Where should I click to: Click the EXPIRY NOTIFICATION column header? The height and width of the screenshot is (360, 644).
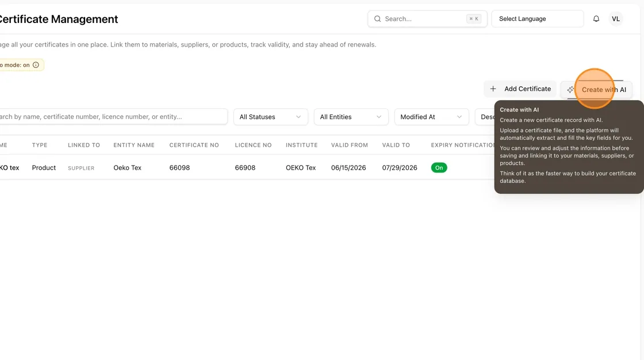click(462, 145)
